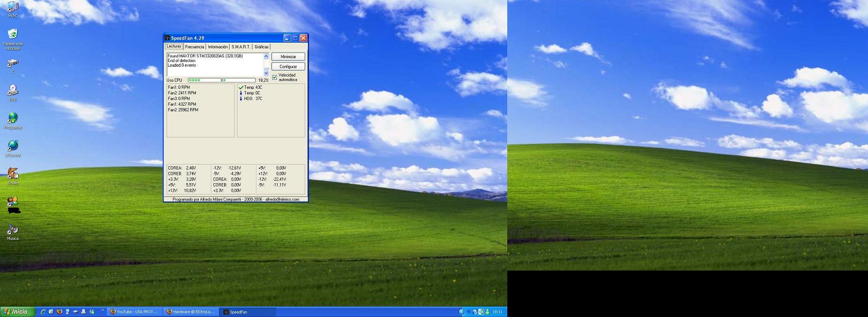Expand the quick launch overflow chevron
868x317 pixels.
(x=103, y=310)
